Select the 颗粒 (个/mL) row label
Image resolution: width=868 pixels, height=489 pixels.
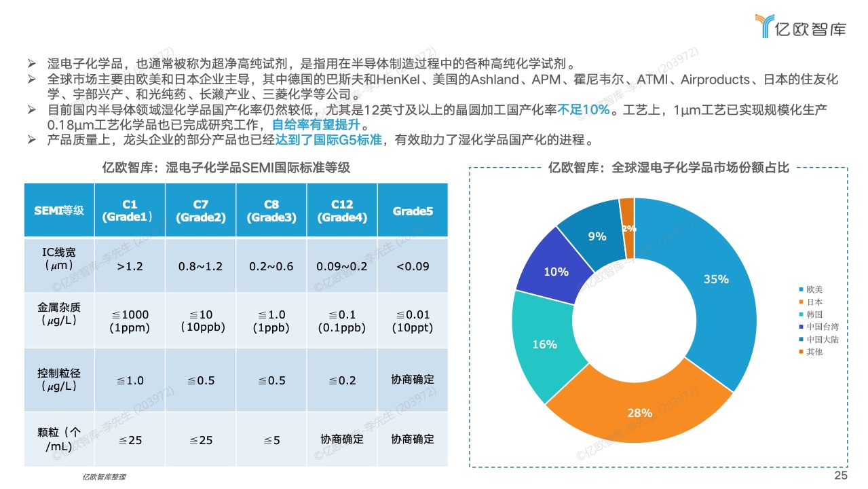(x=59, y=439)
